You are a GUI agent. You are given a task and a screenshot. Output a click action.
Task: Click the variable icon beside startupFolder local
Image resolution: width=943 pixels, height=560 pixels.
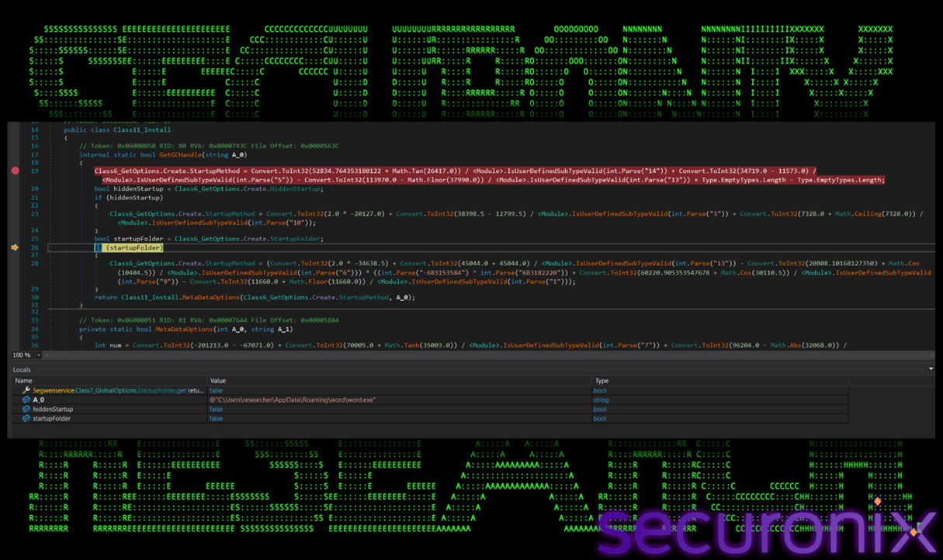(x=26, y=419)
